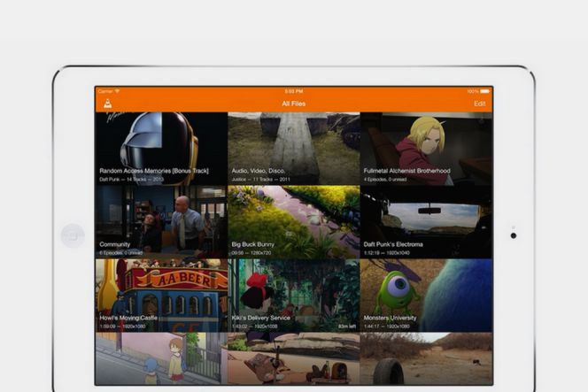
Task: Click '1:12:19 — 1920x1040' duration text
Action: tap(386, 253)
